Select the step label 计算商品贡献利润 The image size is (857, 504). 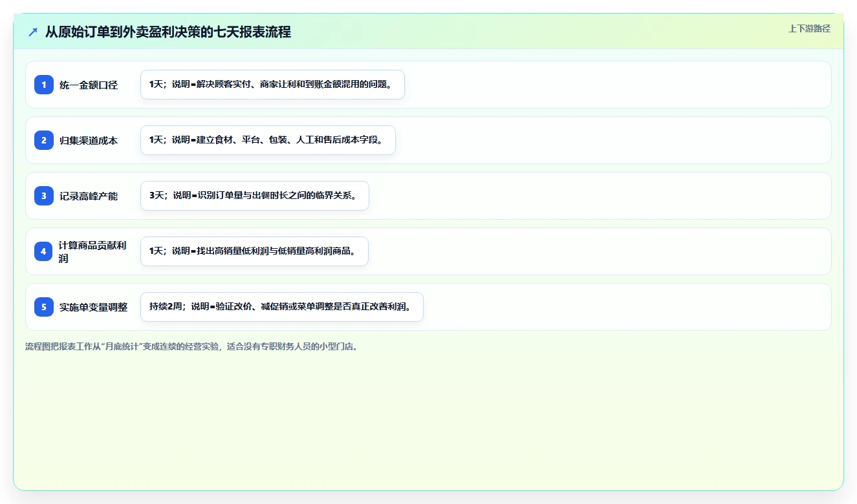[x=92, y=251]
